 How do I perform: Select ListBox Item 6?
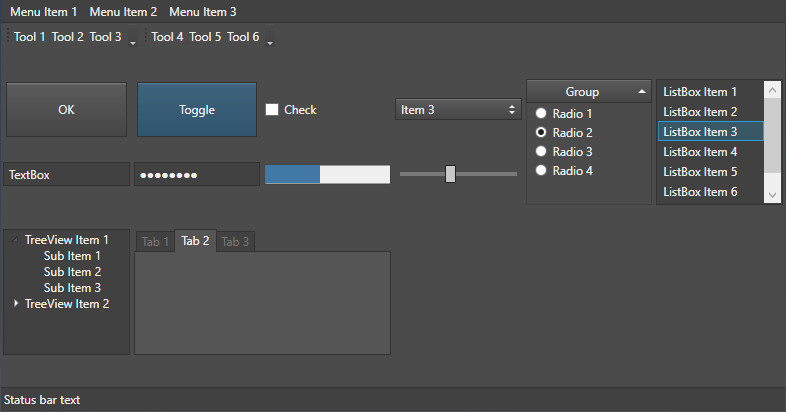click(710, 192)
